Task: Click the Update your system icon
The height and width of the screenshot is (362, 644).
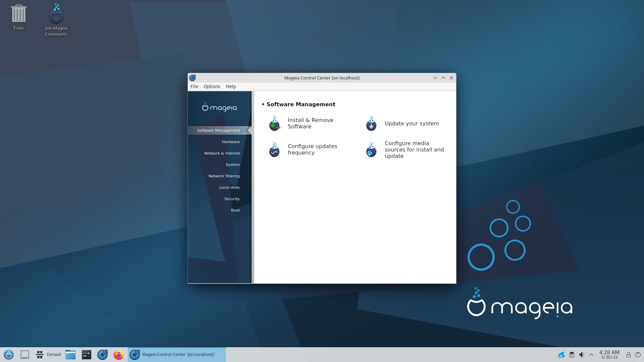Action: pyautogui.click(x=371, y=123)
